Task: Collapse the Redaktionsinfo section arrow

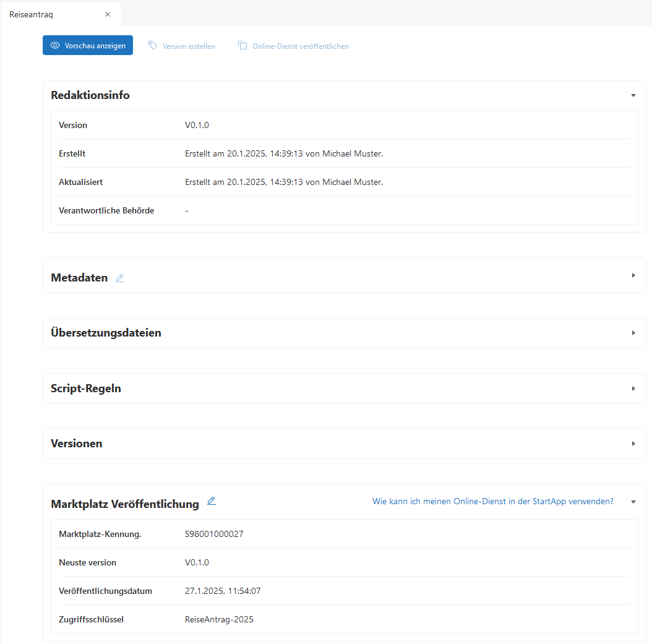Action: pos(633,95)
